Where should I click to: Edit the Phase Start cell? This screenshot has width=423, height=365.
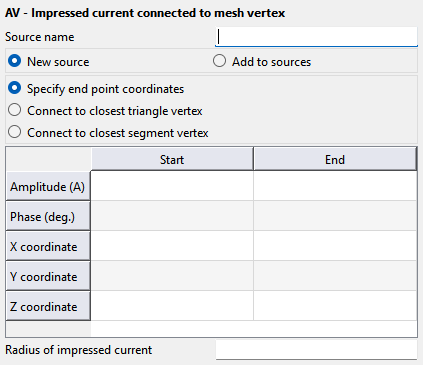click(172, 216)
